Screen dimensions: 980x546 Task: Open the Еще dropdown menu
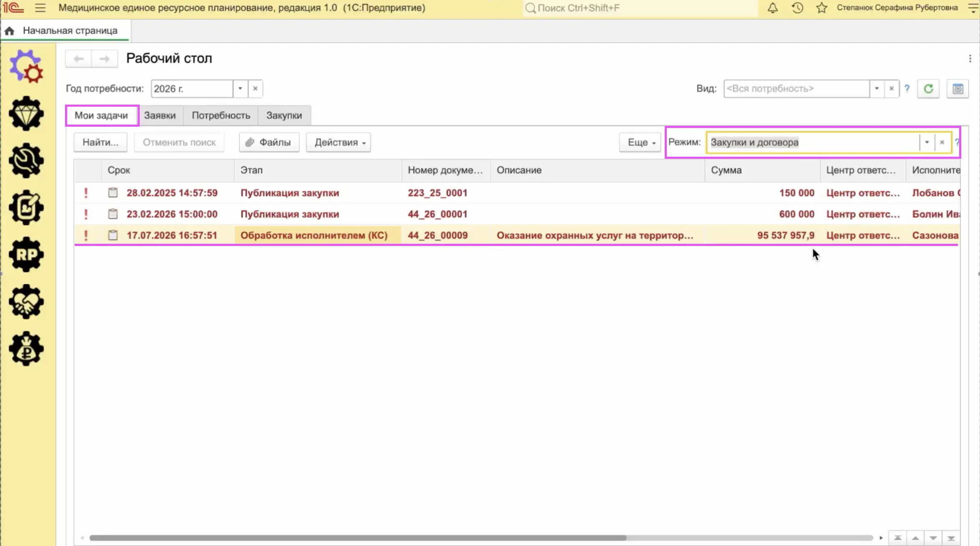[x=640, y=142]
